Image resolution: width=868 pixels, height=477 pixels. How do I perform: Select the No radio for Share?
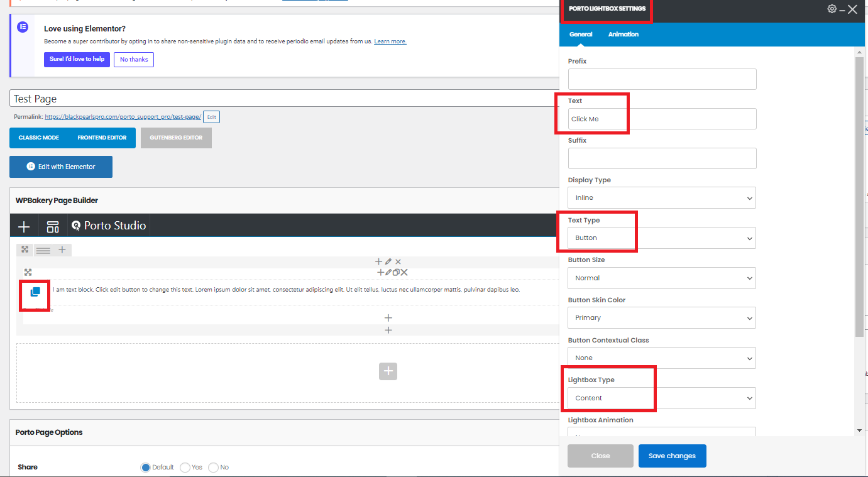click(x=213, y=467)
